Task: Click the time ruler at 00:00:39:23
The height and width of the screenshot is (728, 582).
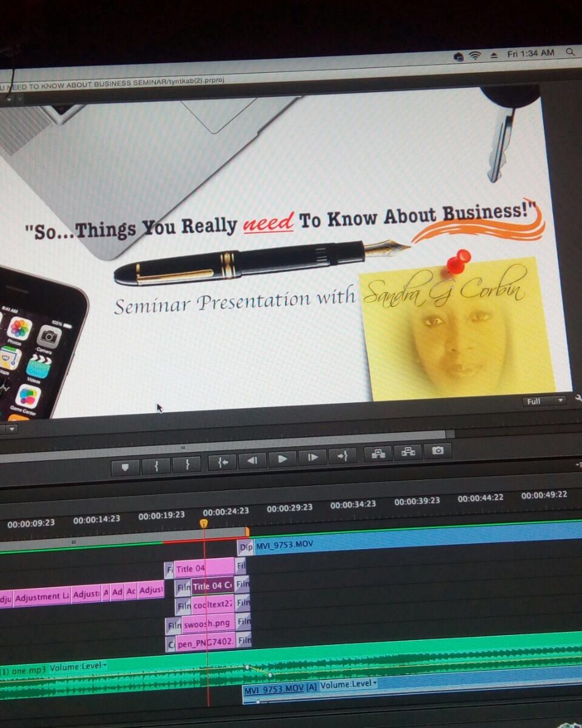Action: point(417,502)
